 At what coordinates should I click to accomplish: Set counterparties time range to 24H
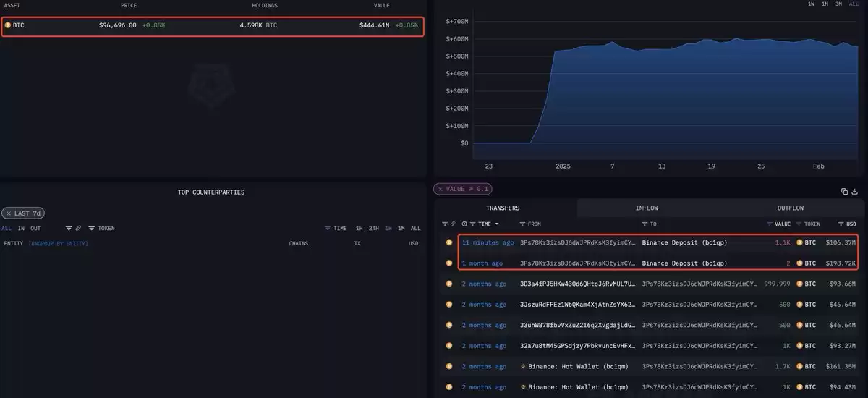click(x=373, y=229)
